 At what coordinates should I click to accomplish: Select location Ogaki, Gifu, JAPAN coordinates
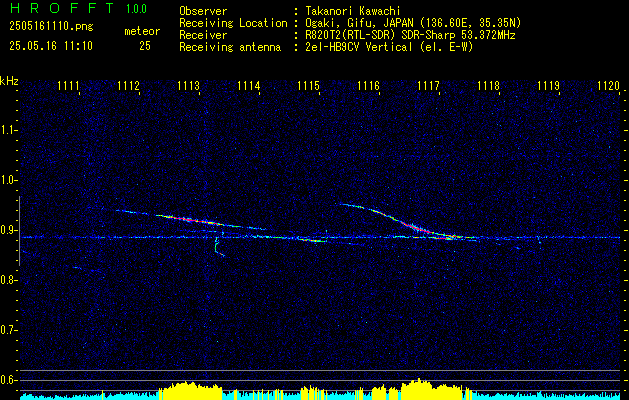(x=413, y=23)
